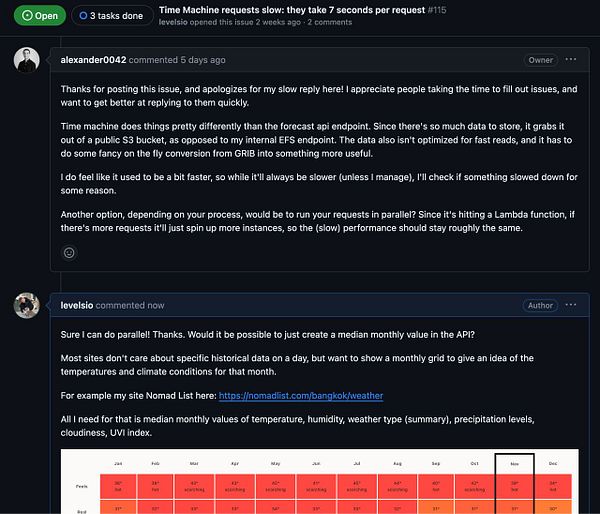Viewport: 600px width, 514px height.
Task: Click the Author badge label
Action: 540,305
